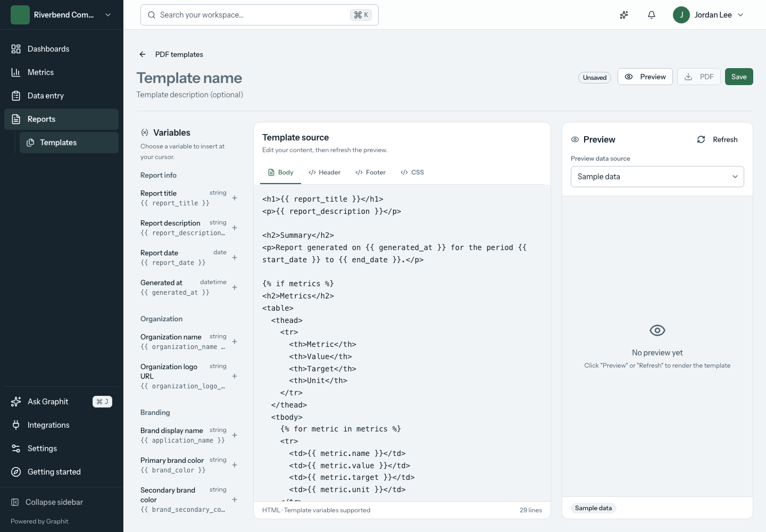Switch to the Body tab
Screen dimensions: 766x532
(281, 172)
